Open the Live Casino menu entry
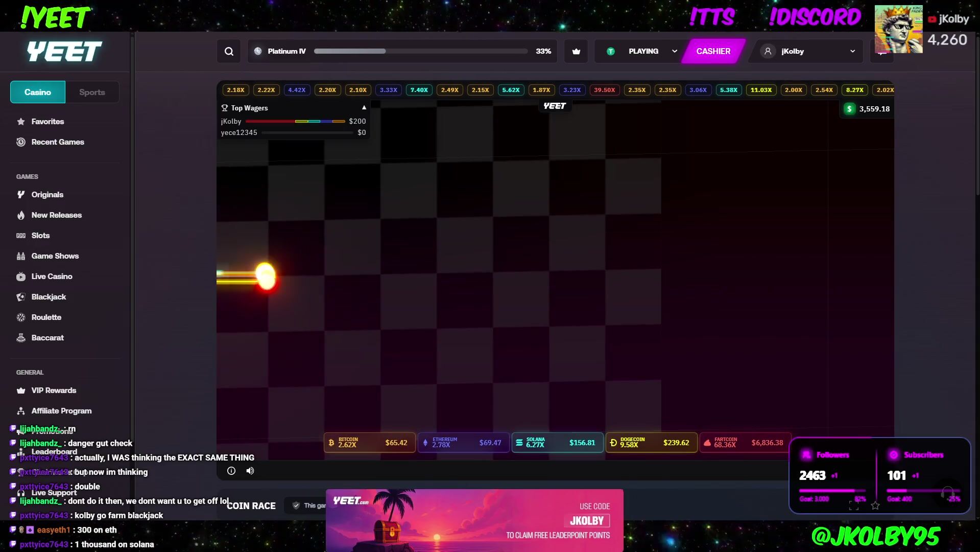The height and width of the screenshot is (552, 980). tap(52, 277)
